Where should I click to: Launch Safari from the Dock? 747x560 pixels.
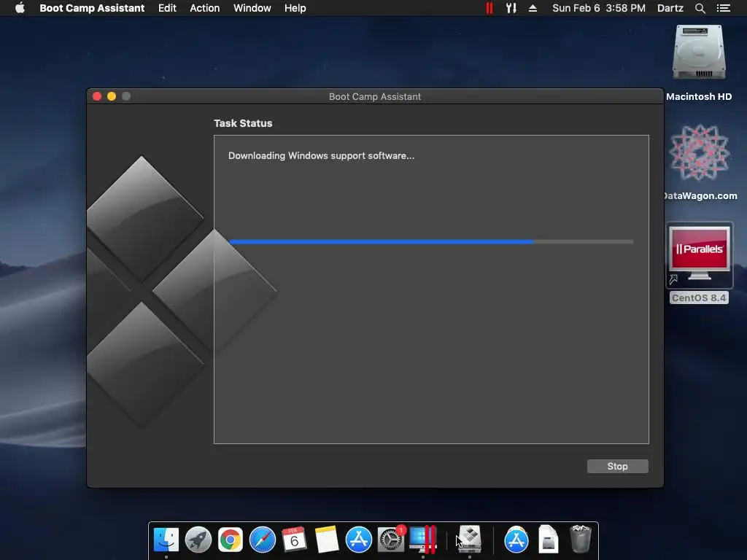point(263,540)
